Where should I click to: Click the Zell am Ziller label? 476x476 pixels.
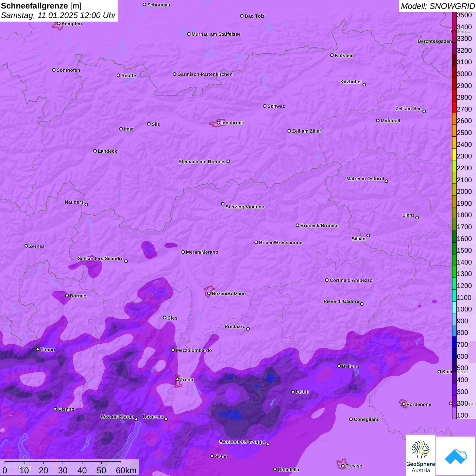[307, 131]
